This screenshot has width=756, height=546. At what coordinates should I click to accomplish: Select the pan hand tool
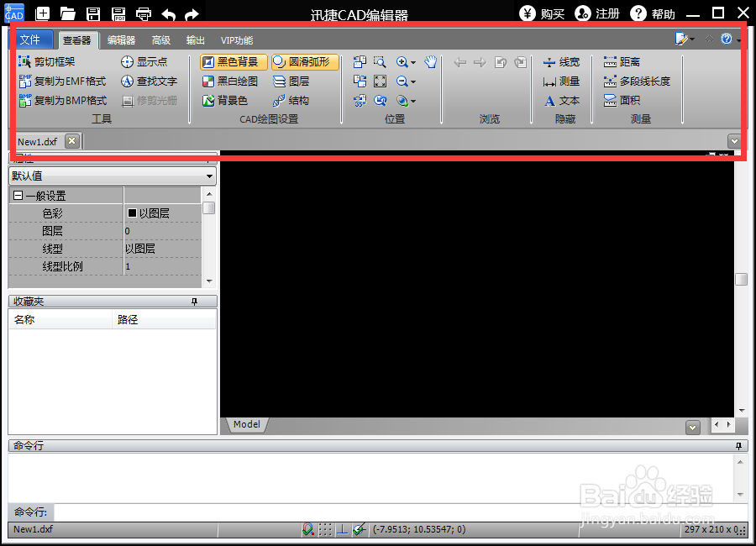(x=431, y=61)
